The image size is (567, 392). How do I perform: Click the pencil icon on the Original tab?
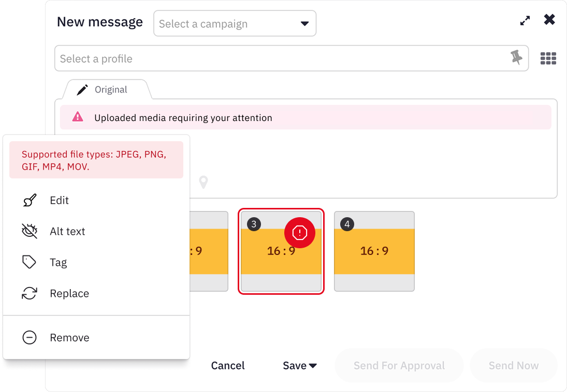click(x=81, y=89)
